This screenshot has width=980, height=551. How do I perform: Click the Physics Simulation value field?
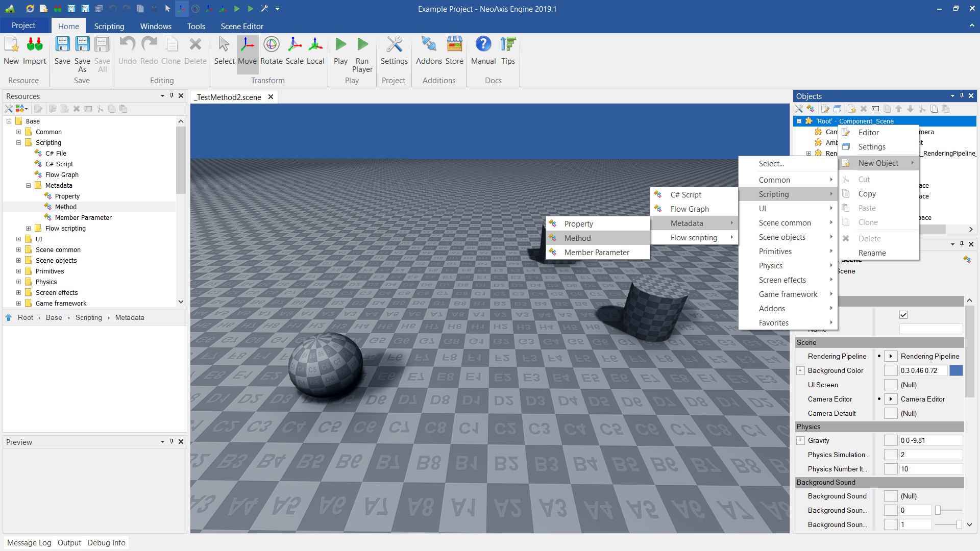[930, 455]
